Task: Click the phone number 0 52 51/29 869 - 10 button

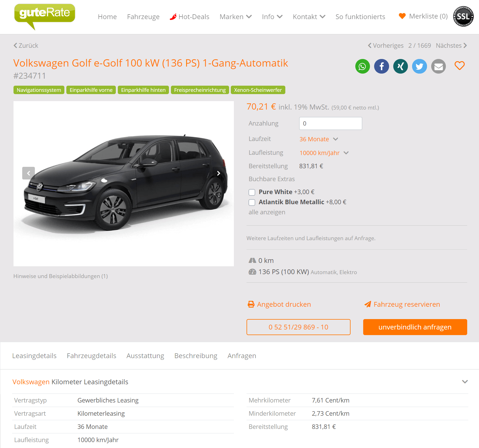Action: click(299, 327)
